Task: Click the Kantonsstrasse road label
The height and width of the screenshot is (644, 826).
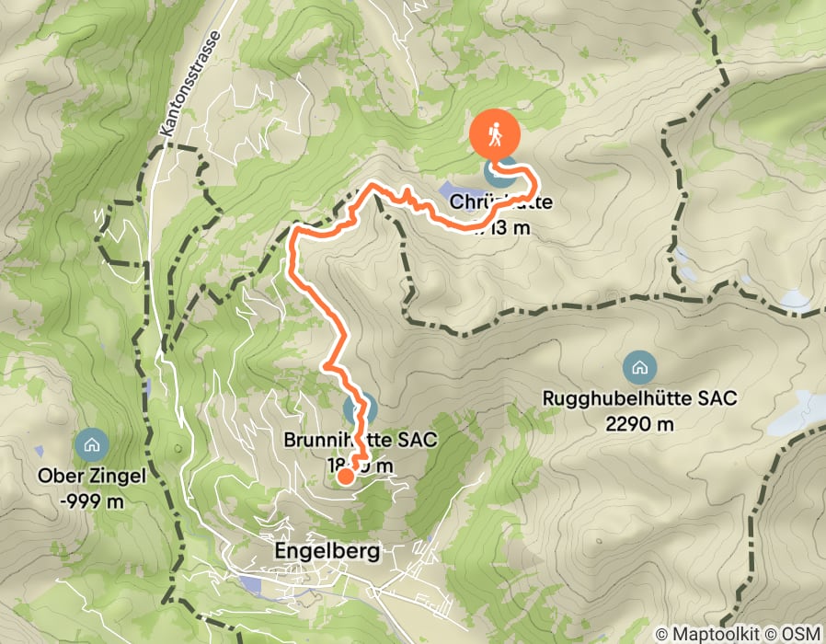Action: pos(190,84)
